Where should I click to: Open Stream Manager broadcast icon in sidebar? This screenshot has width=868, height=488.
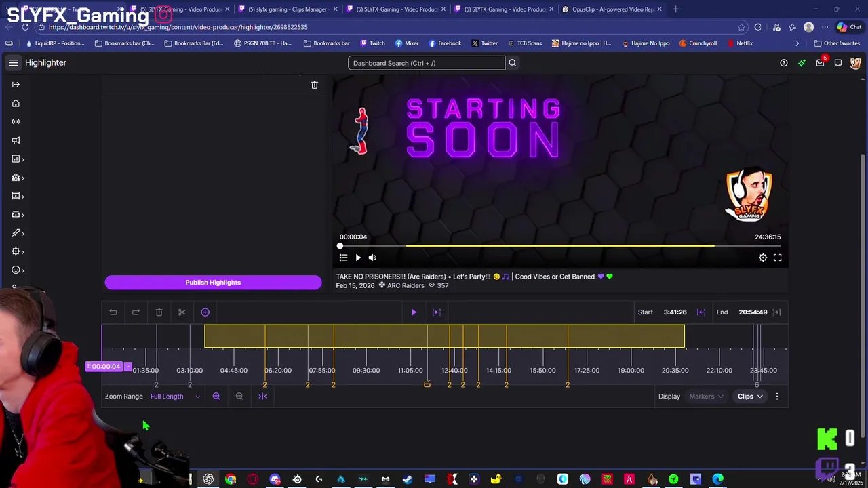pos(16,121)
